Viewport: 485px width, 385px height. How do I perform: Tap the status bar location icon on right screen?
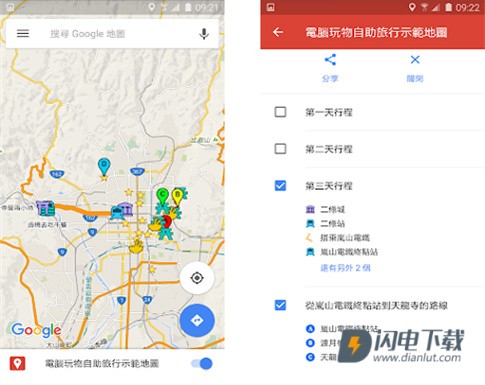(x=412, y=7)
